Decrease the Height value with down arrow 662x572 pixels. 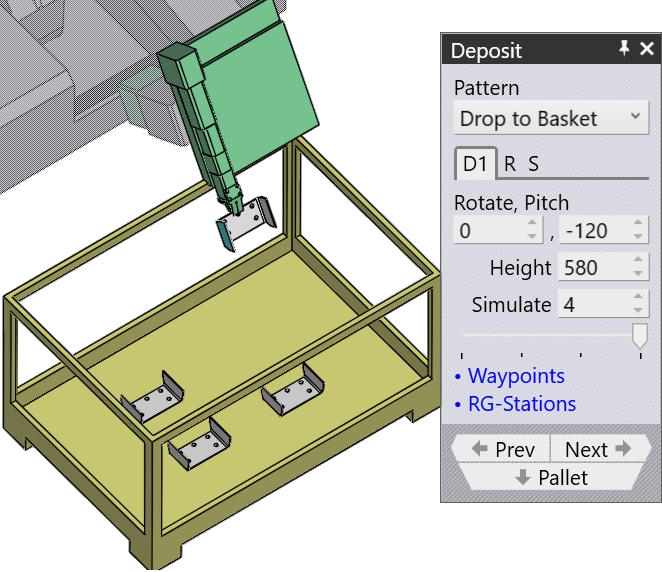pos(637,274)
